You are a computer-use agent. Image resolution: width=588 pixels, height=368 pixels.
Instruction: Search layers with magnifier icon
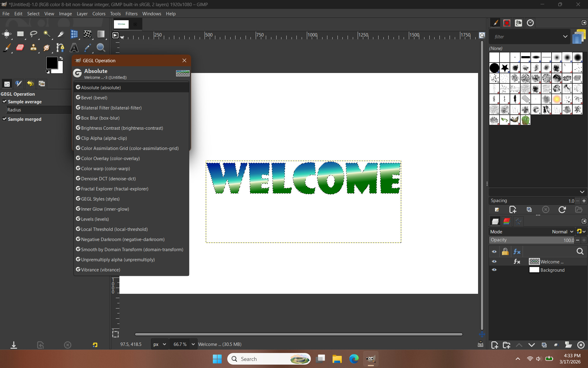tap(580, 251)
